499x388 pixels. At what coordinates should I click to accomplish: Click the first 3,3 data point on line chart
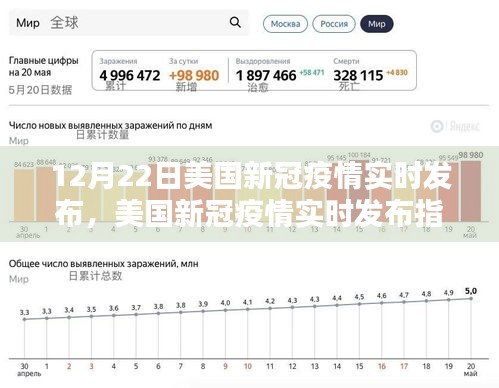click(24, 319)
